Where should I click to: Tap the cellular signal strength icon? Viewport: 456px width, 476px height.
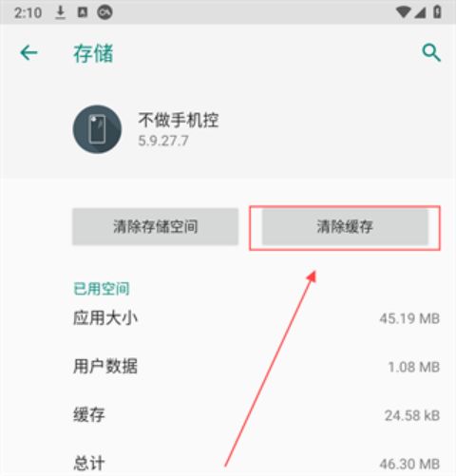420,12
